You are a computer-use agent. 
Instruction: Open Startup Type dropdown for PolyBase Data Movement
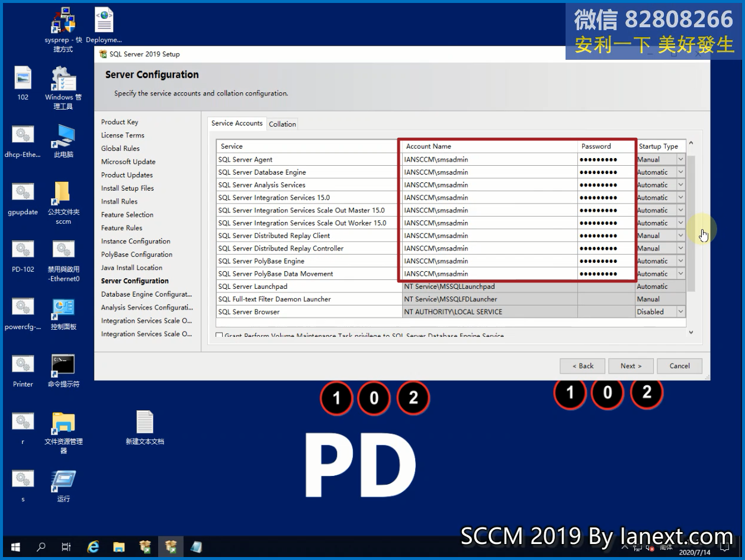(x=680, y=273)
